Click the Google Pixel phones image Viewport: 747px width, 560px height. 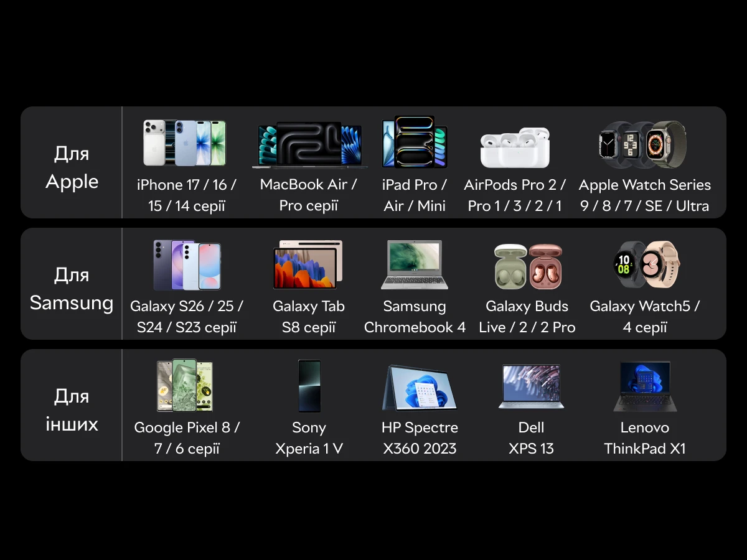coord(185,385)
